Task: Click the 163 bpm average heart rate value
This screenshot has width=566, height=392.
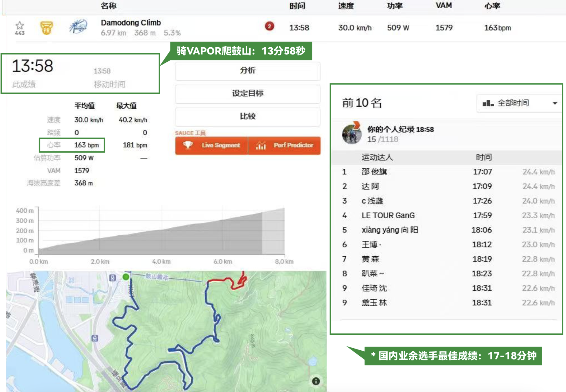Action: [x=87, y=145]
